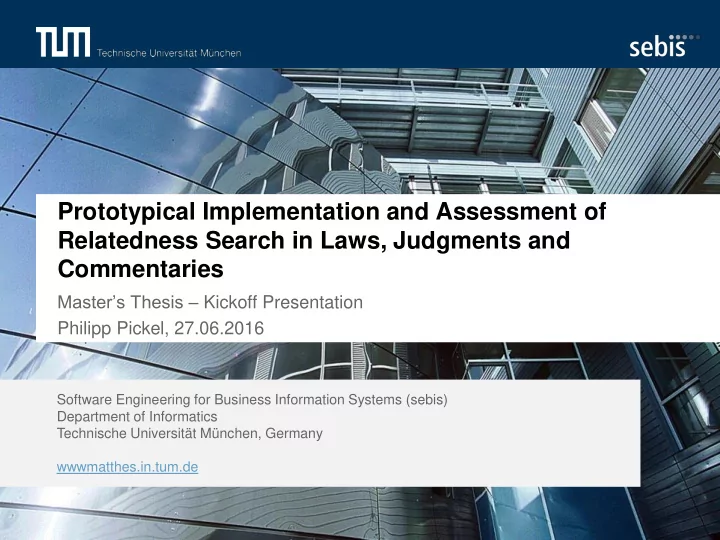Open the wwwmatthes.in.tum.de link
The width and height of the screenshot is (720, 540).
[x=127, y=467]
